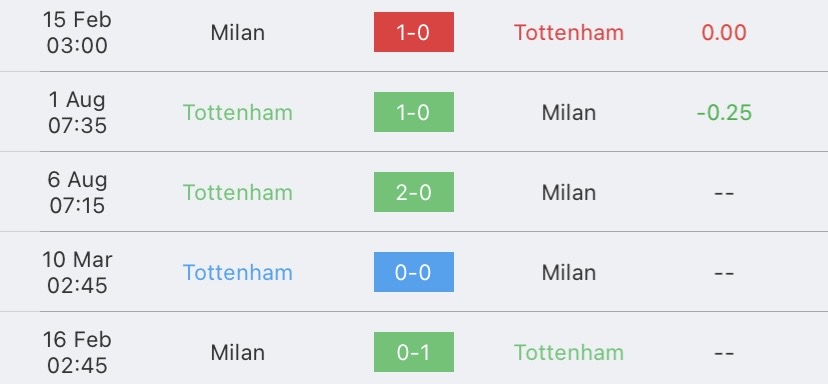Click the red 0.00 handicap value
This screenshot has width=828, height=384.
pos(723,33)
